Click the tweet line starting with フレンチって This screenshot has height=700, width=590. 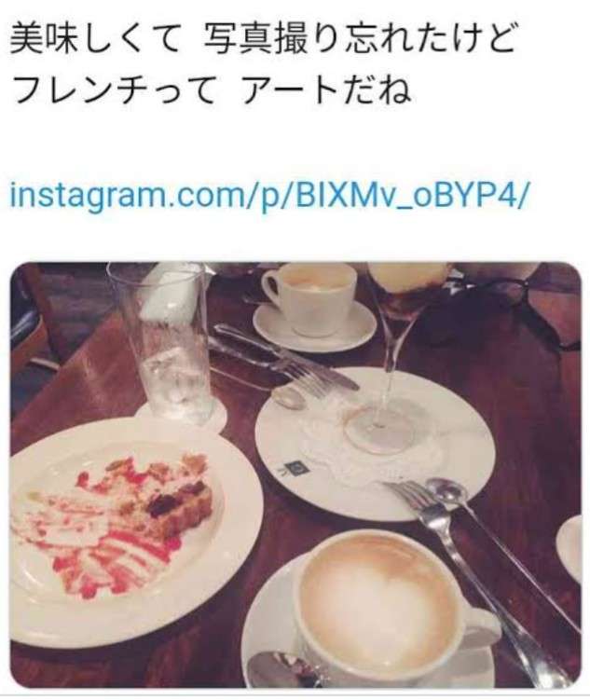point(211,90)
